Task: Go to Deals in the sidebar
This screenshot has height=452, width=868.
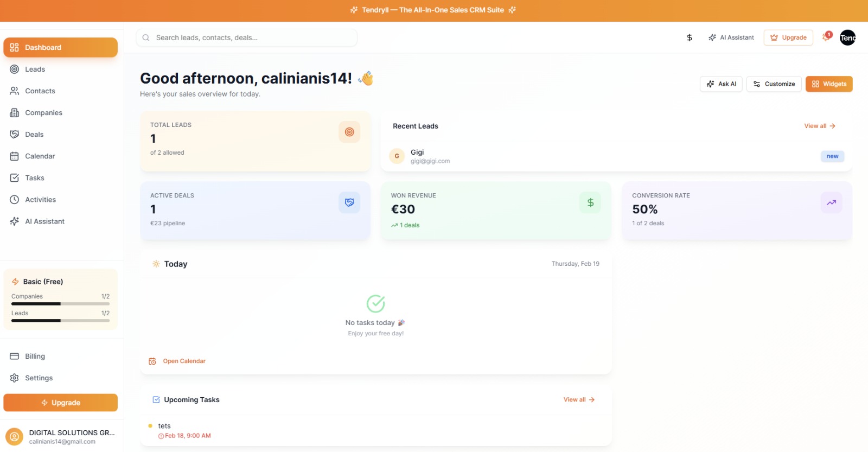Action: coord(34,135)
